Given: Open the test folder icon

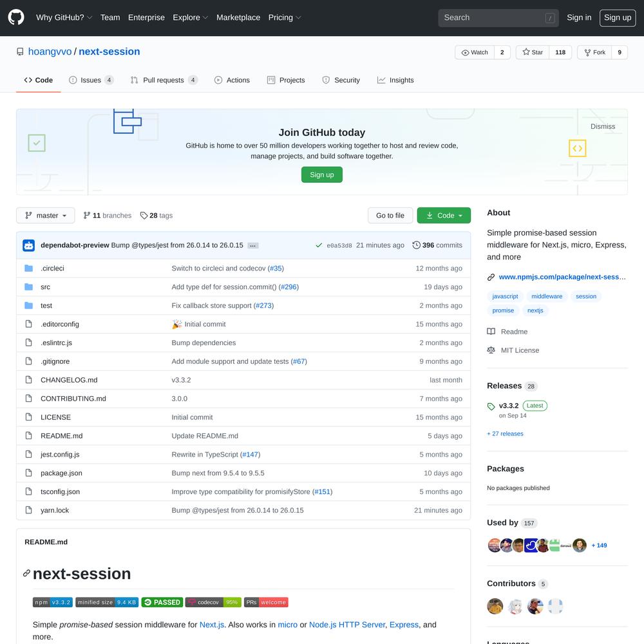Looking at the screenshot, I should pos(29,305).
